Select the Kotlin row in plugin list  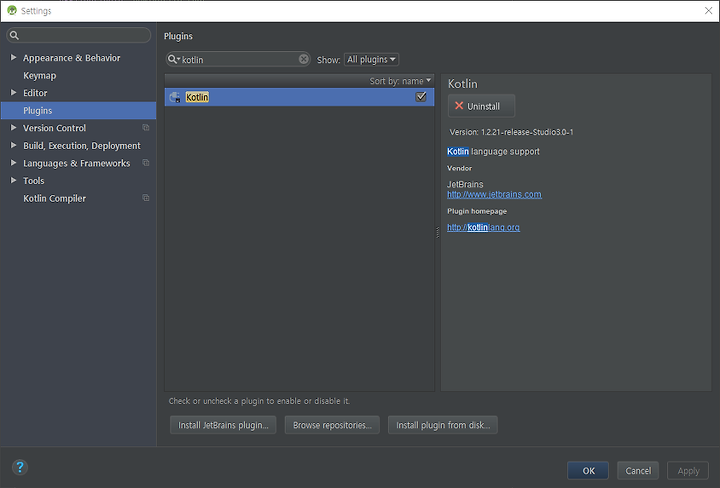299,97
